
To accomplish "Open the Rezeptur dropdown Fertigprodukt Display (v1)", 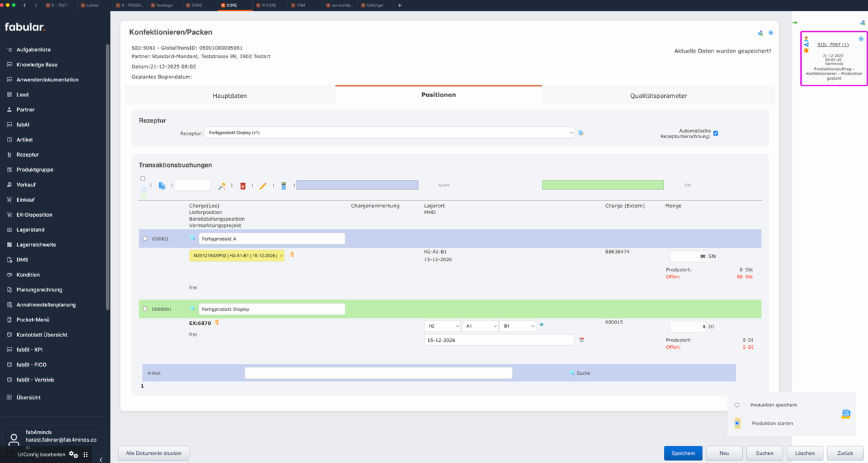I will coord(389,133).
